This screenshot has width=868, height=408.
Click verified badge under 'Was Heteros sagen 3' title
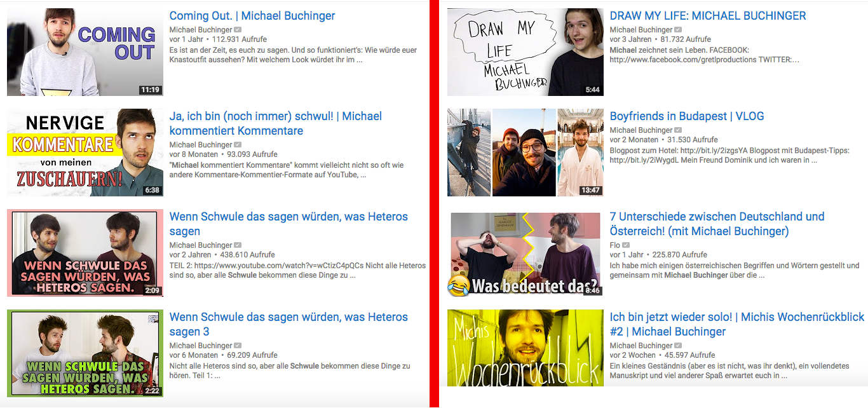tap(238, 346)
